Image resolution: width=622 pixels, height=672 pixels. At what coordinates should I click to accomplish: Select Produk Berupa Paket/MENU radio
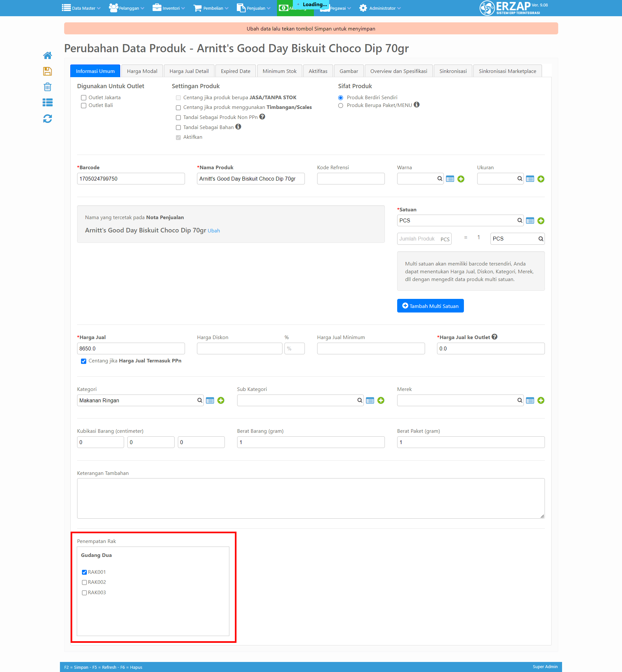[x=340, y=105]
